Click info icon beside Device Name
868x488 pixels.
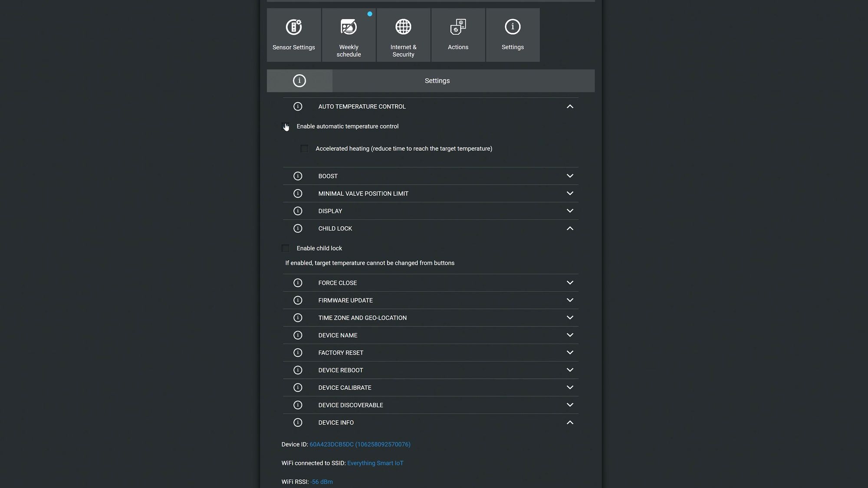pos(298,335)
